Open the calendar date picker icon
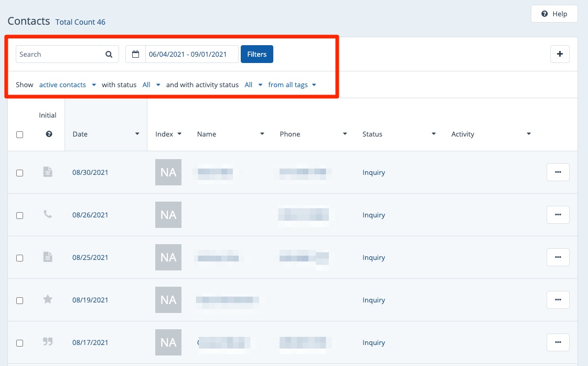Screen dimensions: 588x366 pyautogui.click(x=135, y=54)
